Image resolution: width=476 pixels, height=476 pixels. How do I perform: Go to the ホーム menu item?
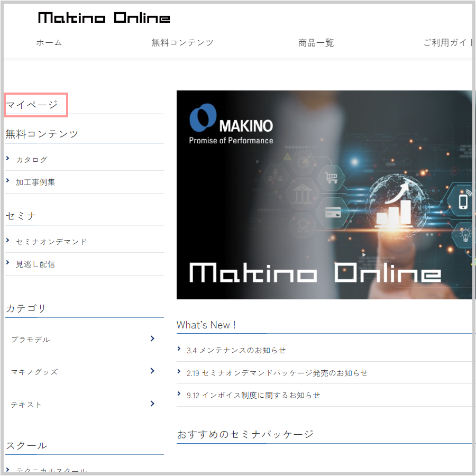tap(49, 42)
